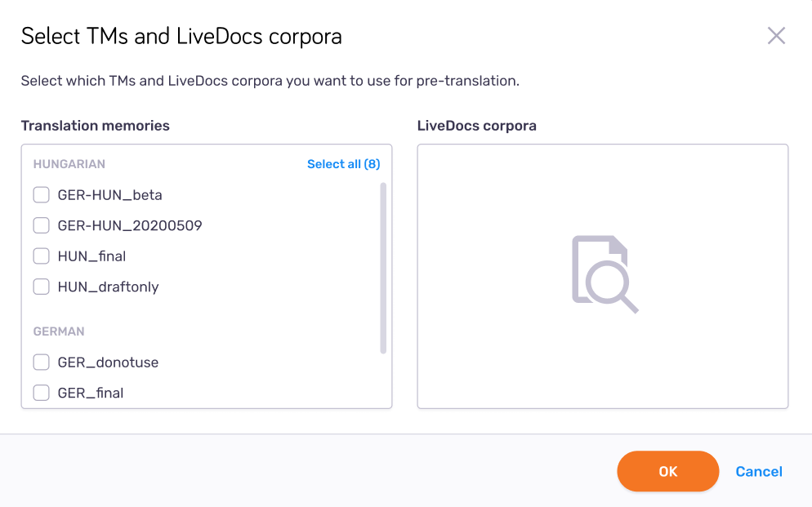Click the GER-HUN_beta label text
812x507 pixels.
[x=109, y=194]
